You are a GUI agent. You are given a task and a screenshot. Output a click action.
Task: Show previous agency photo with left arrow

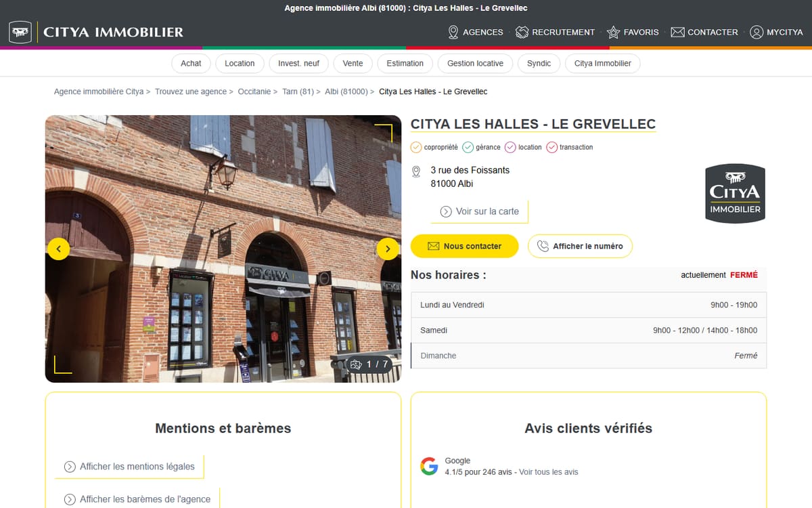(58, 249)
